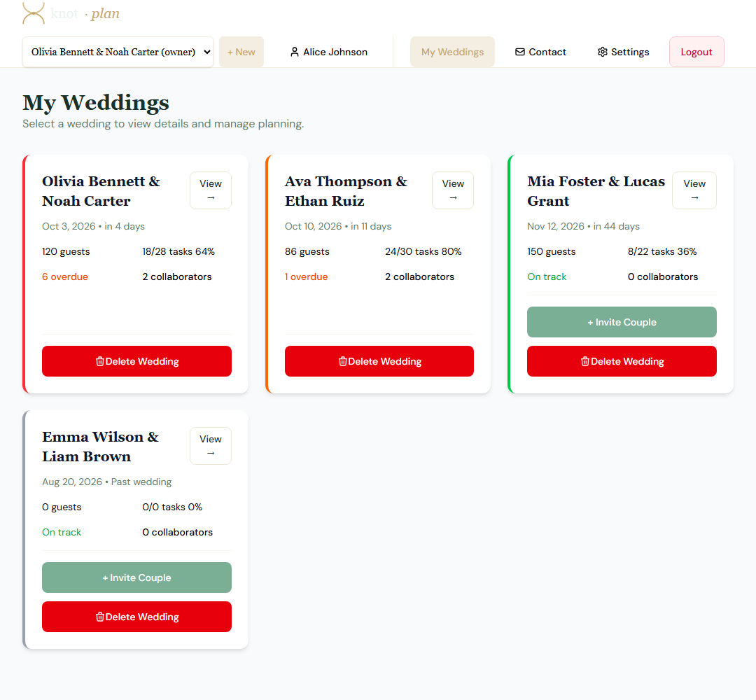The image size is (756, 700).
Task: Click '8/22 tasks 36%' text
Action: click(662, 252)
